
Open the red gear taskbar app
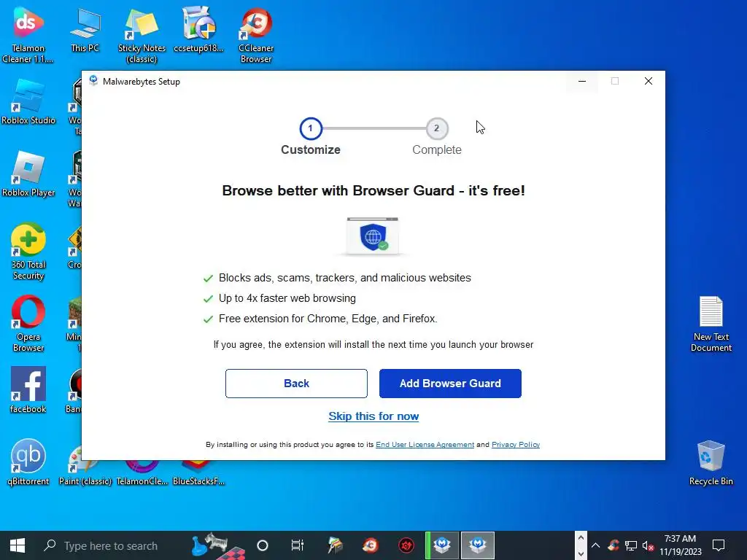pos(406,545)
